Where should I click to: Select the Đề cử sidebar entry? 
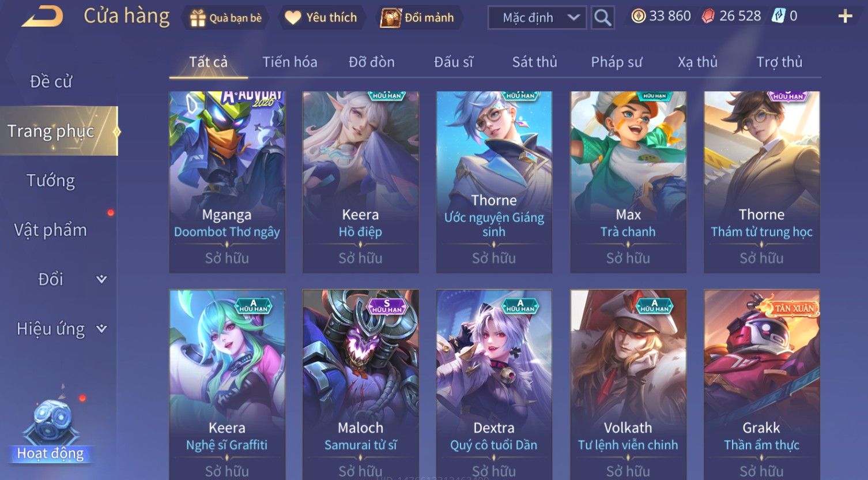(51, 81)
